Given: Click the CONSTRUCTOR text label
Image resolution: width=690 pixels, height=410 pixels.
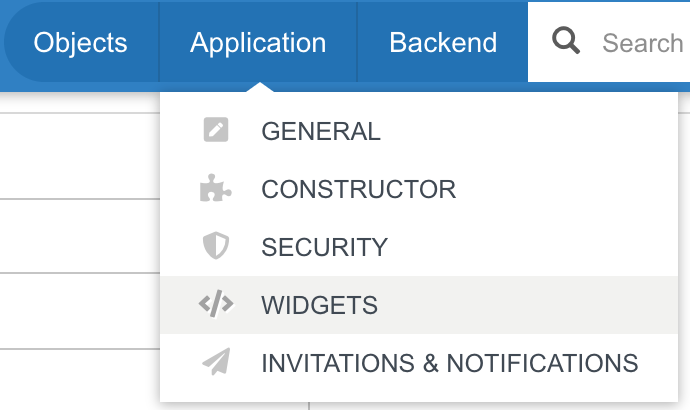Looking at the screenshot, I should 358,189.
